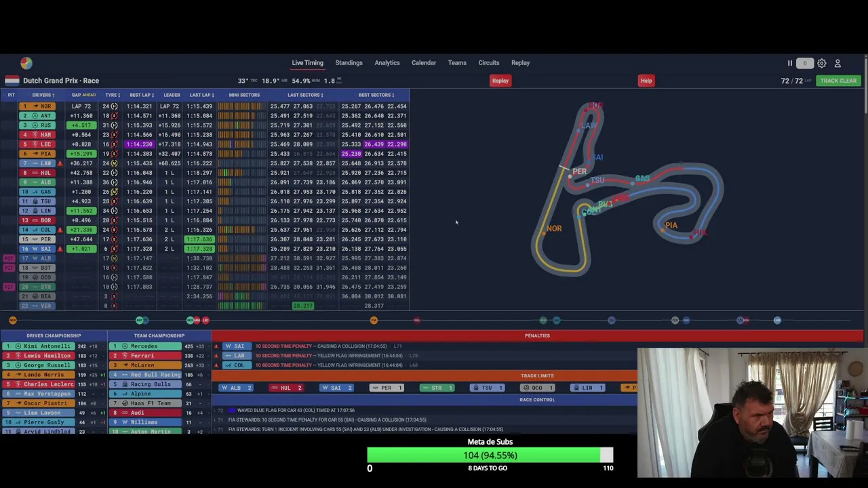The image size is (868, 488).
Task: Click the penalty warning icon on SAI row
Action: click(x=216, y=346)
